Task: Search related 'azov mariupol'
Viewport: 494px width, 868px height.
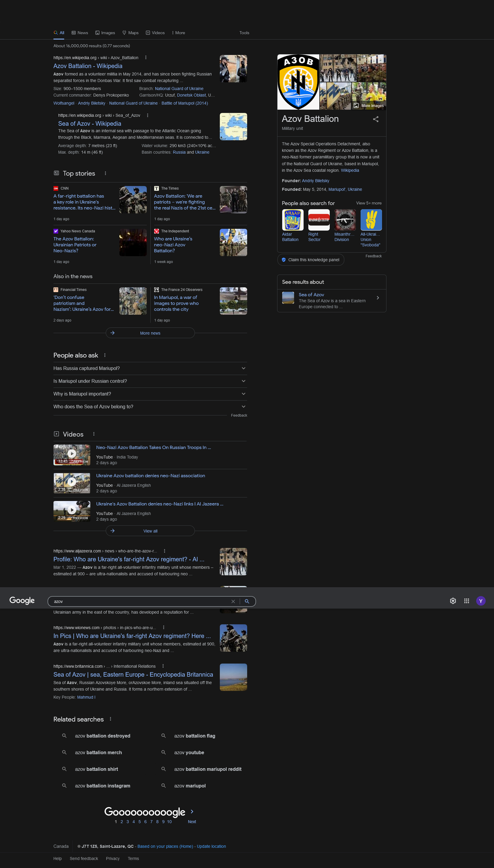Action: coord(190,786)
